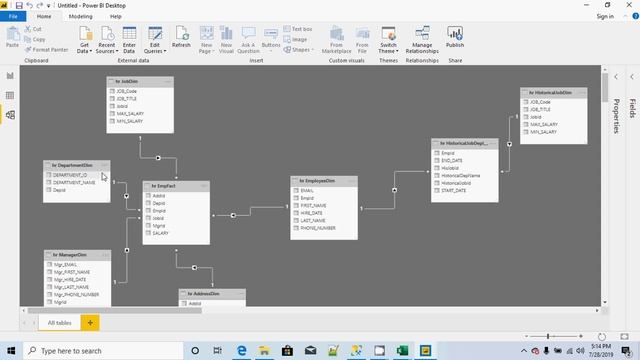
Task: Click the Copy command icon
Action: click(28, 40)
